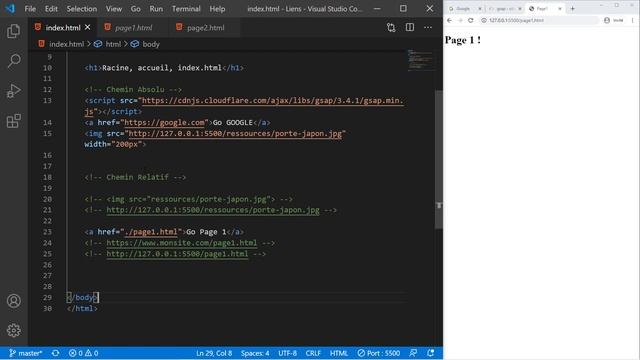Open the Go menu
Viewport: 640px width, 360px height.
136,9
